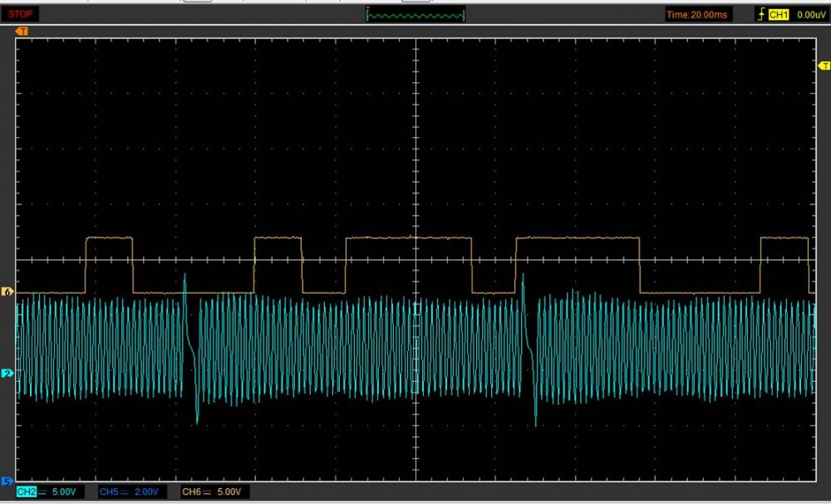831x504 pixels.
Task: Click the yellow trigger level marker at right edge
Action: 824,66
